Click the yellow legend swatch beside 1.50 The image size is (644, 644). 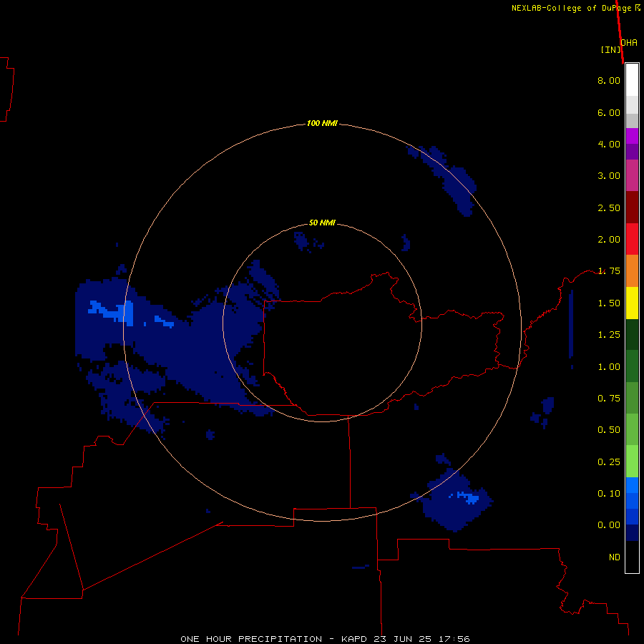point(632,303)
